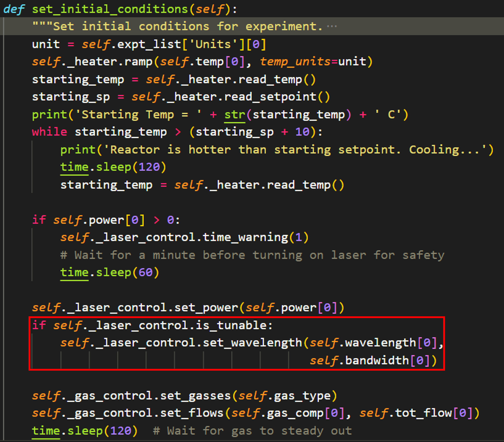The width and height of the screenshot is (504, 442).
Task: Click 'unit' variable in the expt_list assignment
Action: point(46,44)
